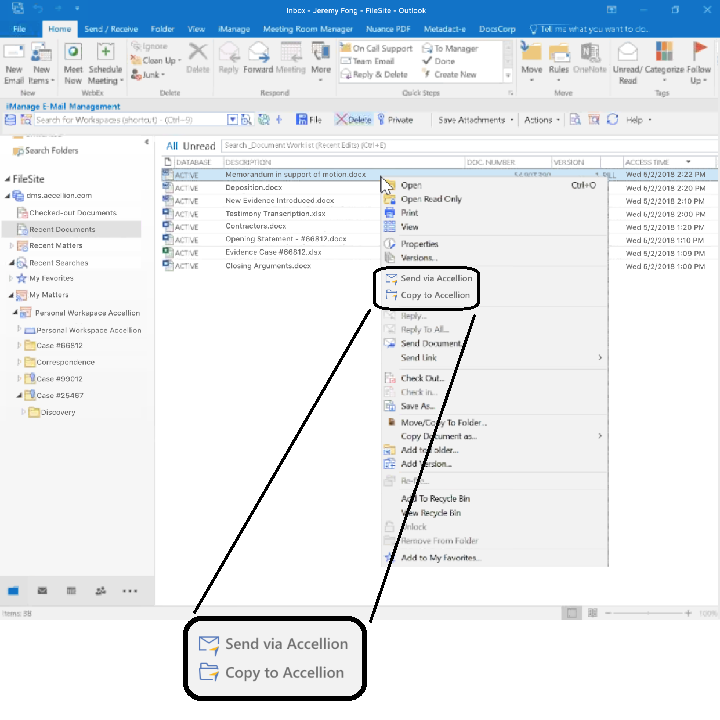The image size is (720, 720).
Task: Choose Copy to Accellion in context menu
Action: (435, 295)
